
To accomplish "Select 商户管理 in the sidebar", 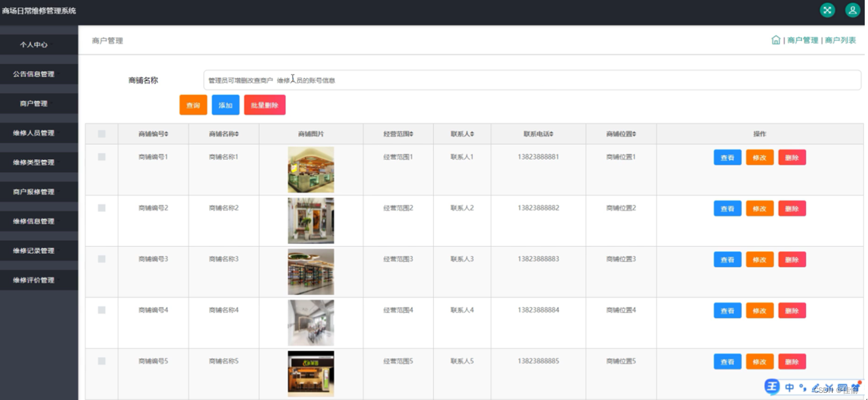I will click(39, 103).
